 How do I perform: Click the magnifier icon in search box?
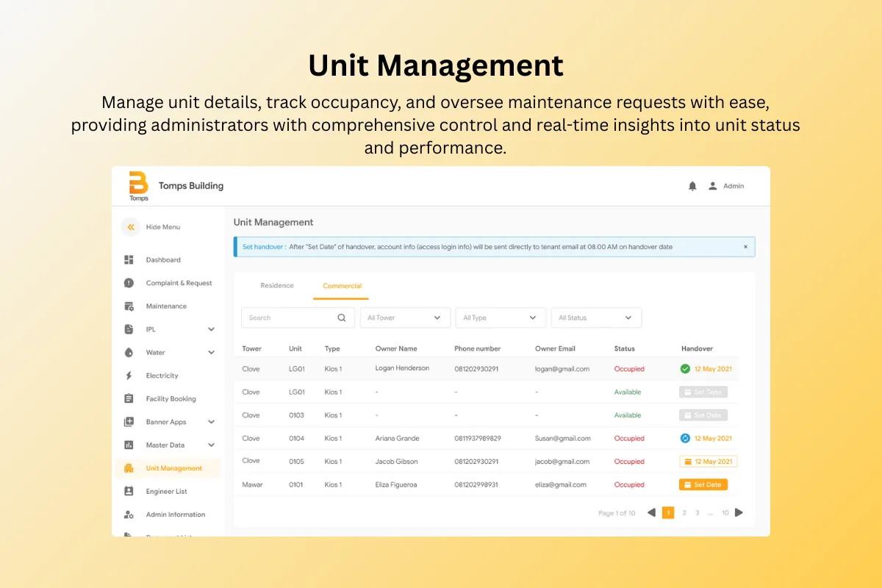point(341,318)
